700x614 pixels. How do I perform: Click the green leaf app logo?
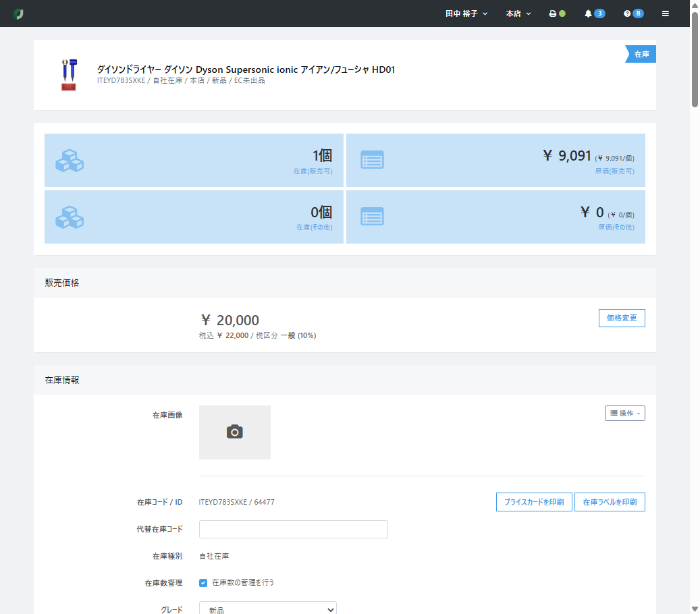tap(18, 14)
